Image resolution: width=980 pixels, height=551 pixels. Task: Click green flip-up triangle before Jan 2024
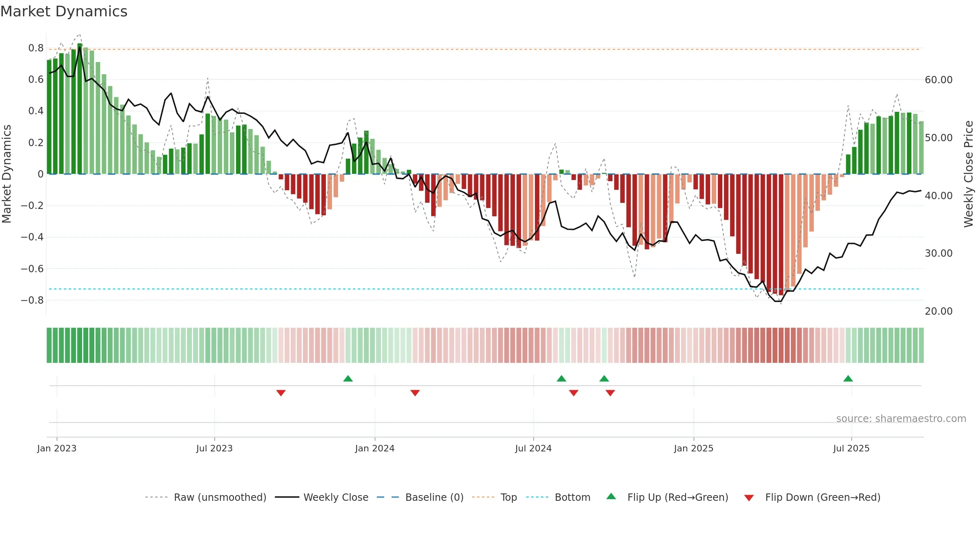pyautogui.click(x=348, y=378)
